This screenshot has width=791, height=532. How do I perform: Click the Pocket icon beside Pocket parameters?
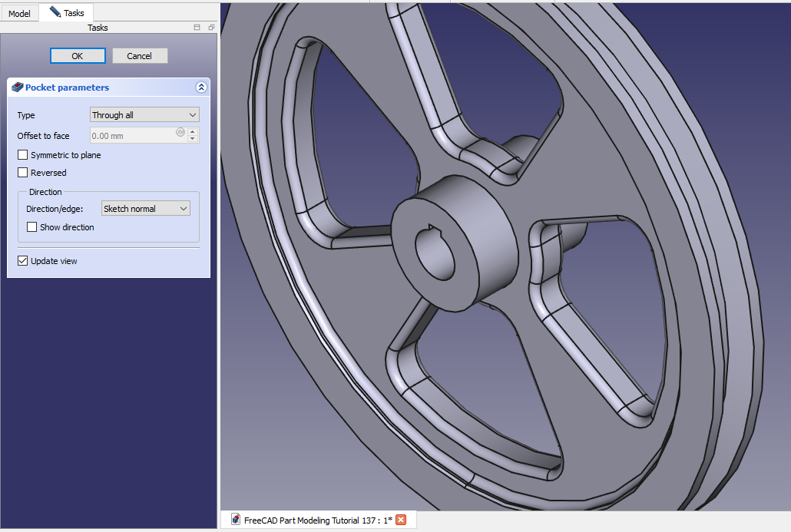coord(17,88)
